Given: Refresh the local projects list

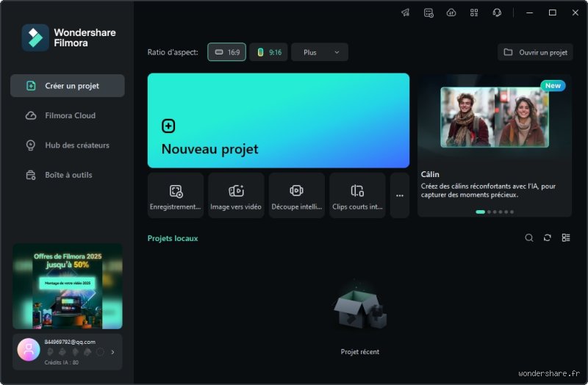Looking at the screenshot, I should (x=548, y=237).
